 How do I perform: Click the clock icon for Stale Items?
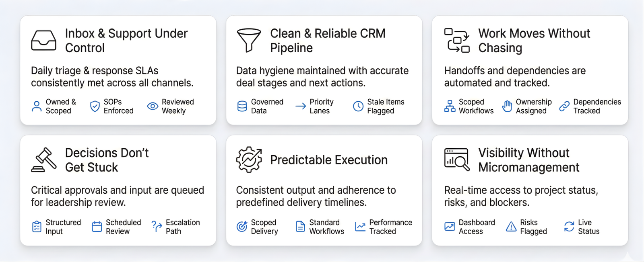point(358,106)
